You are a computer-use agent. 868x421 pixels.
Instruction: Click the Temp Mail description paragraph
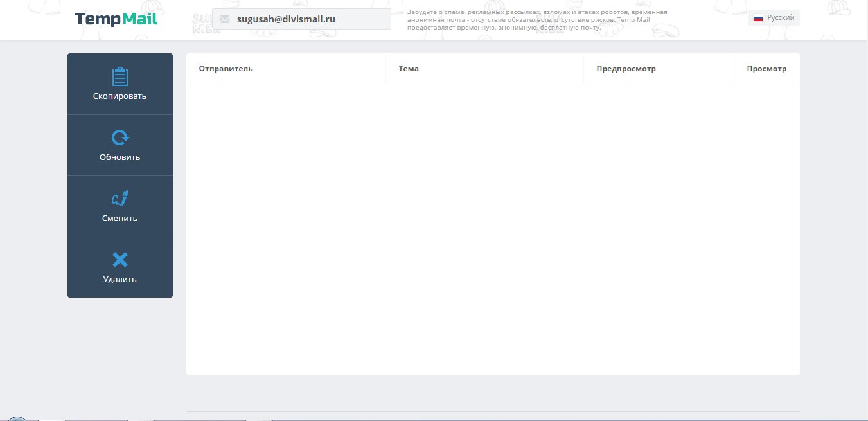point(537,20)
